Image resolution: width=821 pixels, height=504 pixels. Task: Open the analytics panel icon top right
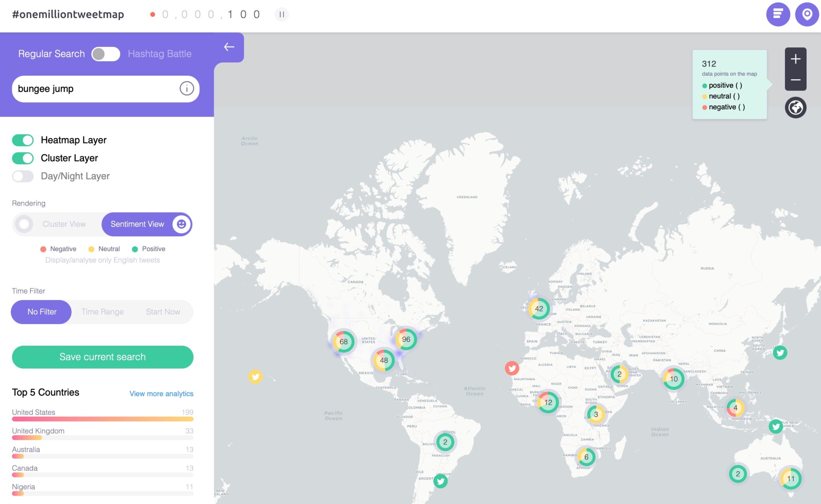tap(778, 14)
